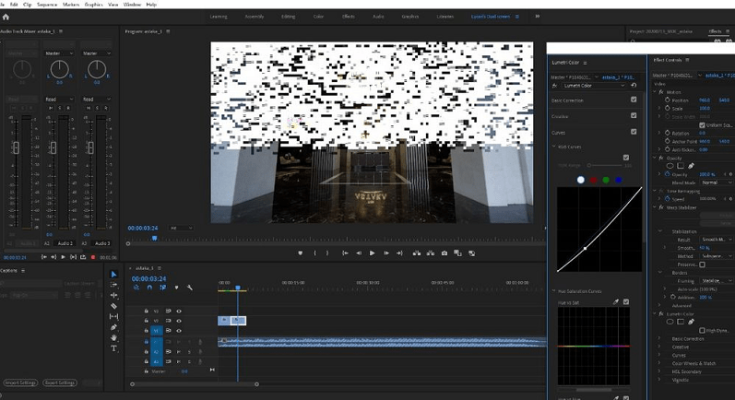Hide the top video track with eye icon
The image size is (735, 400).
(x=179, y=311)
